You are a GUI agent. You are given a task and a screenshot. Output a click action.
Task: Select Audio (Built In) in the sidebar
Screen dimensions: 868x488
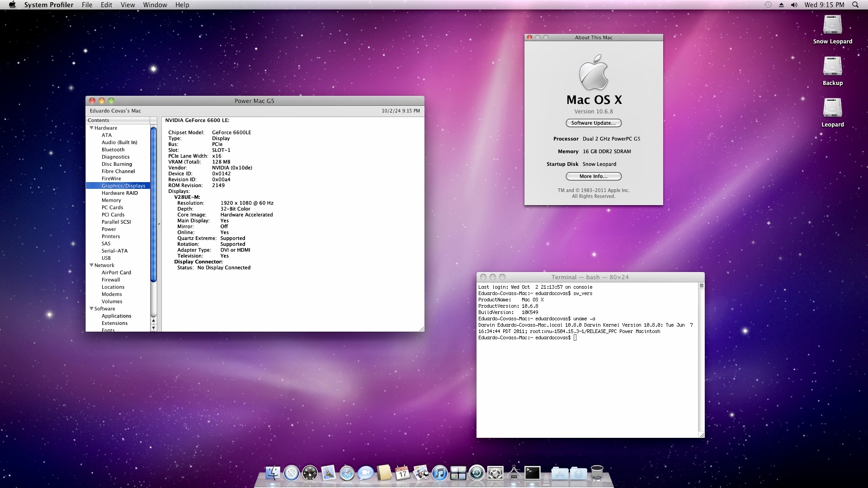pos(119,142)
